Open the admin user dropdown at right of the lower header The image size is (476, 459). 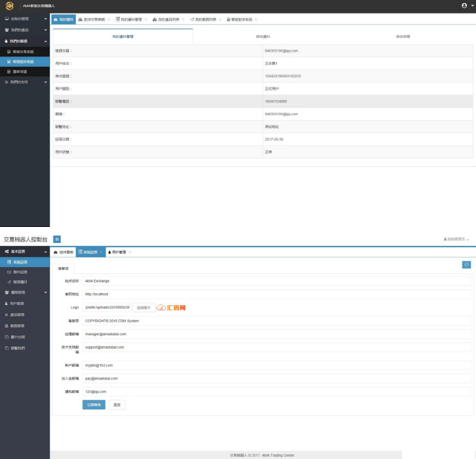click(456, 239)
